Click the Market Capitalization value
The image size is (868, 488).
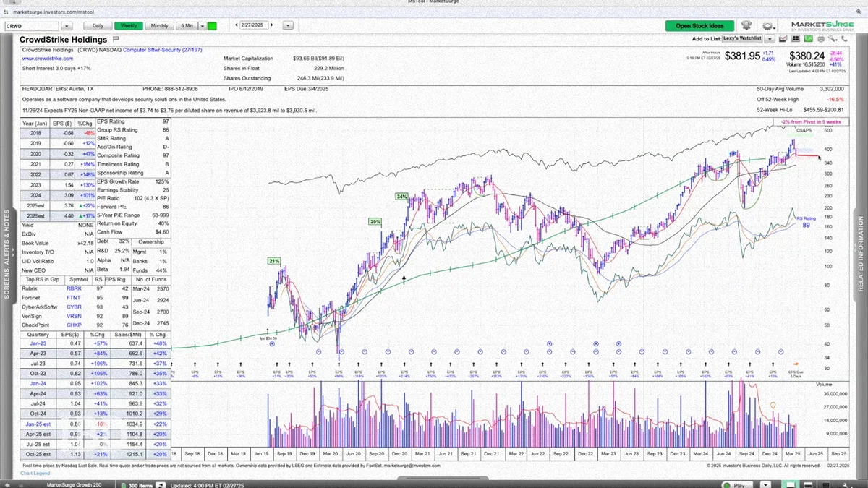click(x=318, y=59)
